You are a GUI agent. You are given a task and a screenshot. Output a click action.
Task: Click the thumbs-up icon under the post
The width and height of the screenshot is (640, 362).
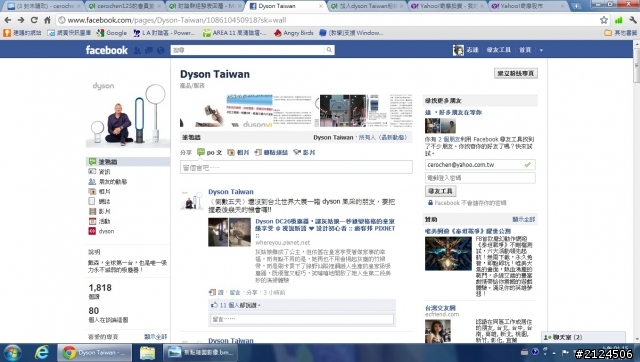pos(214,305)
